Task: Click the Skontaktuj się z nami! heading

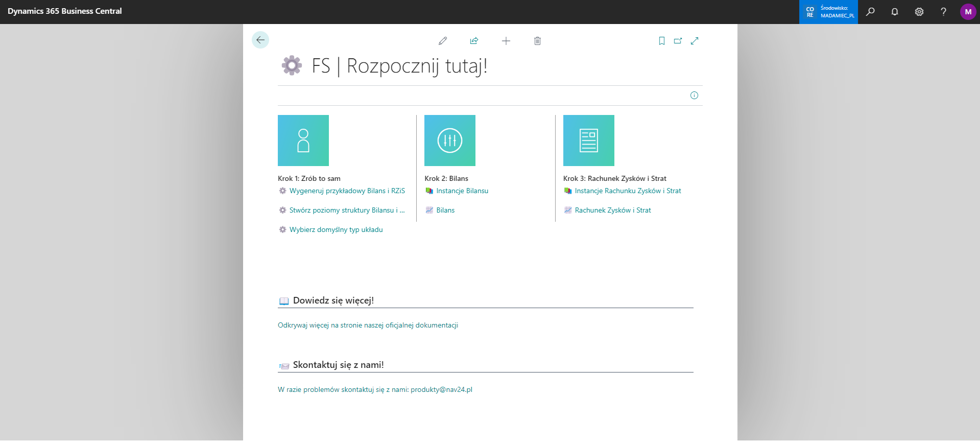Action: point(339,365)
